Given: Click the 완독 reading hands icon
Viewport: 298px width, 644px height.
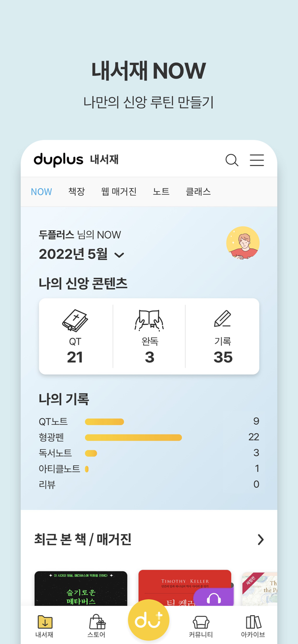Looking at the screenshot, I should point(149,319).
